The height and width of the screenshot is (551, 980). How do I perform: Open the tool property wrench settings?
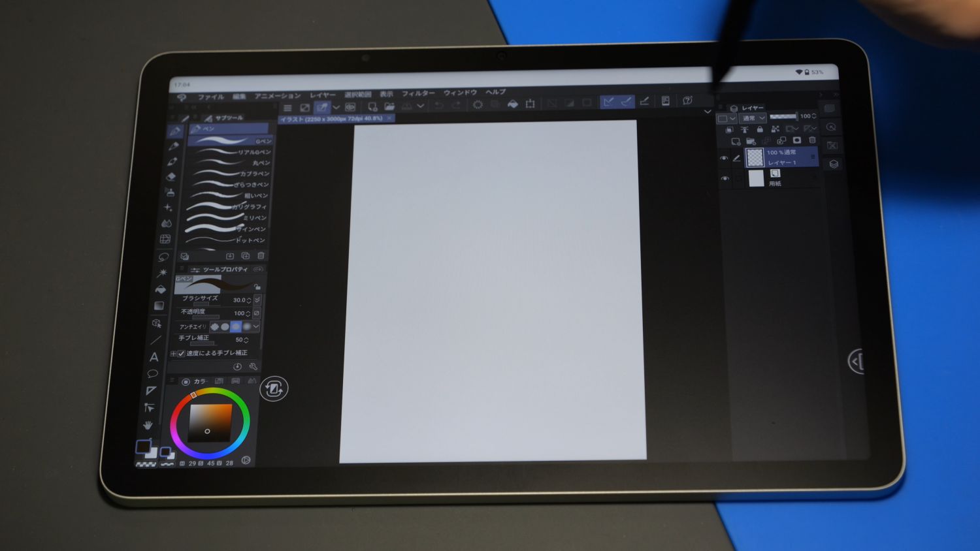pos(253,367)
